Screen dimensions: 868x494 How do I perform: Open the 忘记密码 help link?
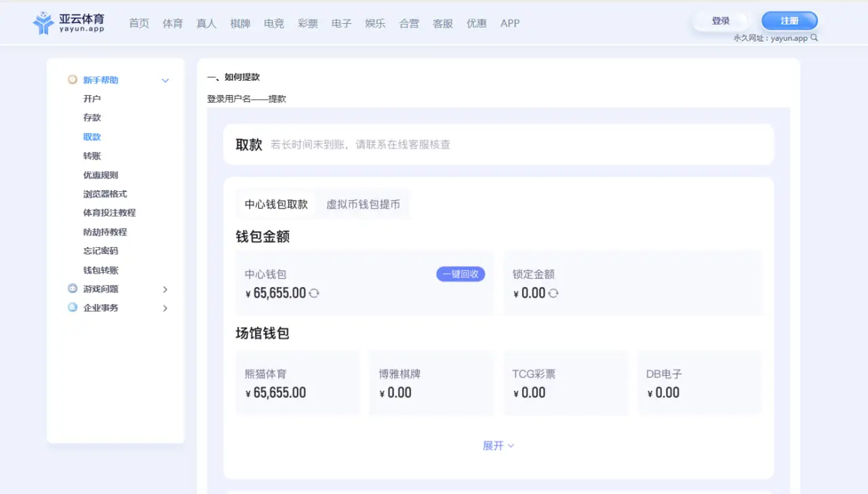[x=100, y=251]
